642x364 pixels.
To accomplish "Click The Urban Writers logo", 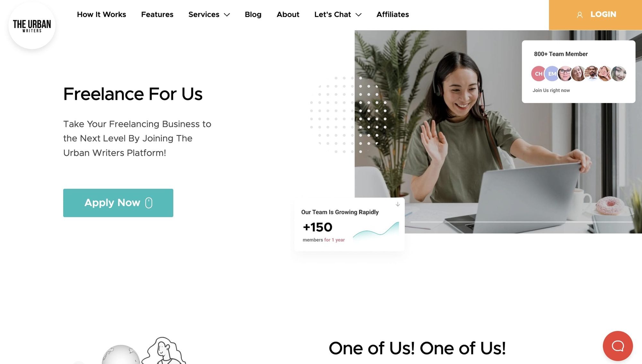I will 32,26.
